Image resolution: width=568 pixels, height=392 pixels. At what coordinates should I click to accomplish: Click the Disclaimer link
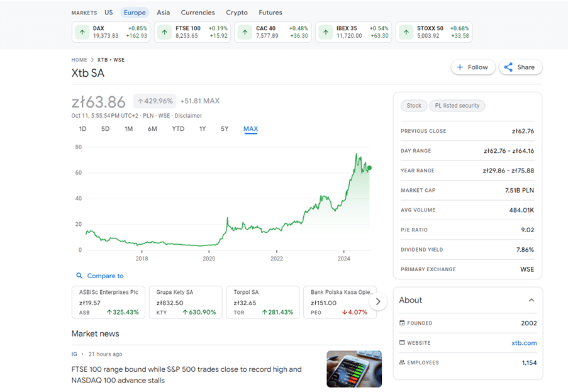tap(188, 116)
